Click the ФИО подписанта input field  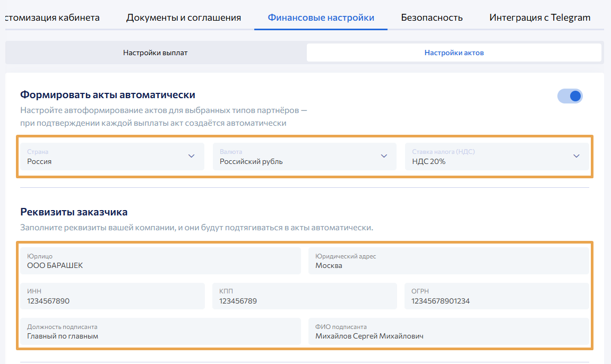pyautogui.click(x=449, y=331)
